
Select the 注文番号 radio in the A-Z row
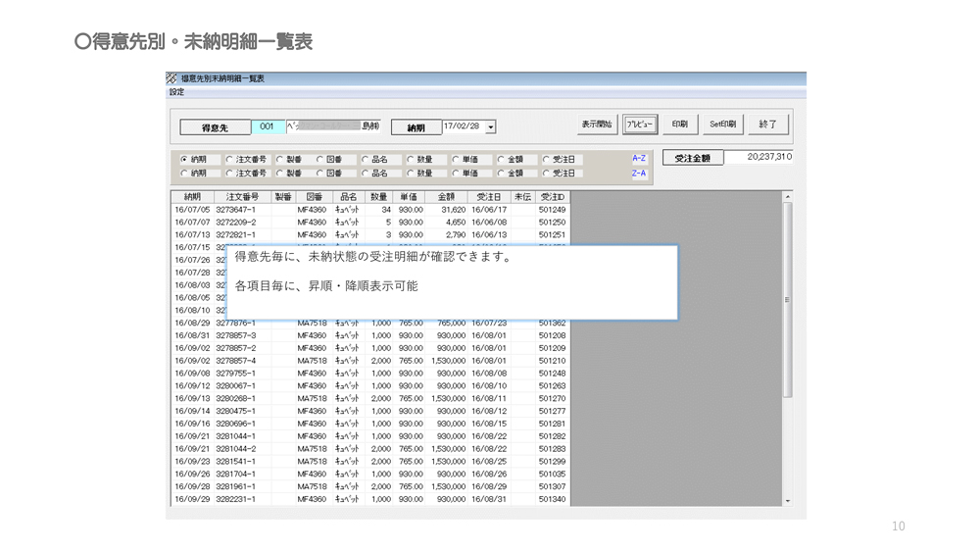click(229, 160)
